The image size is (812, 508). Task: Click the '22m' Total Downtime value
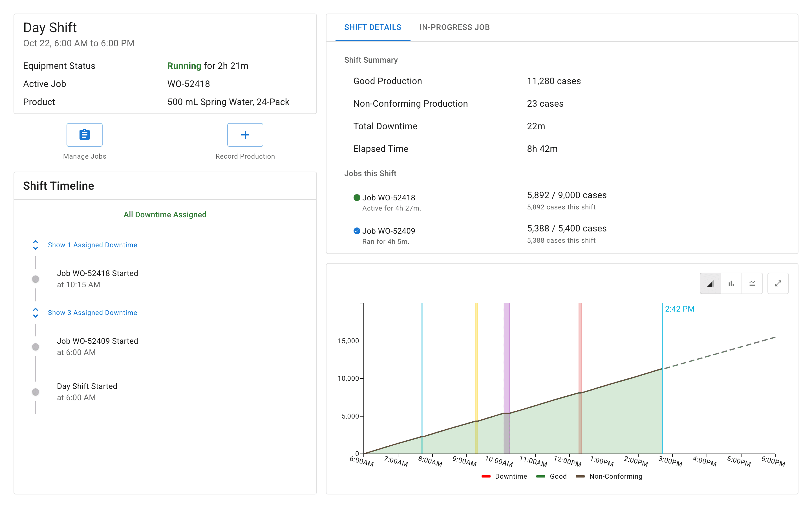(536, 126)
